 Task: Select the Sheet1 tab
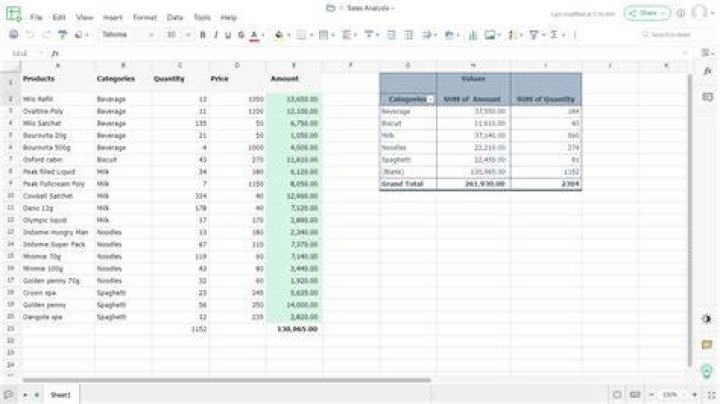61,395
